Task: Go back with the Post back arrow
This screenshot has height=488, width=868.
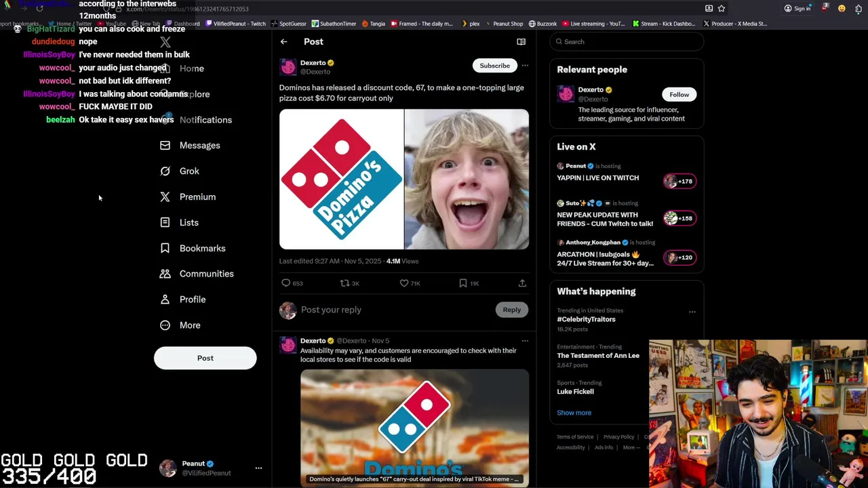Action: pos(284,42)
